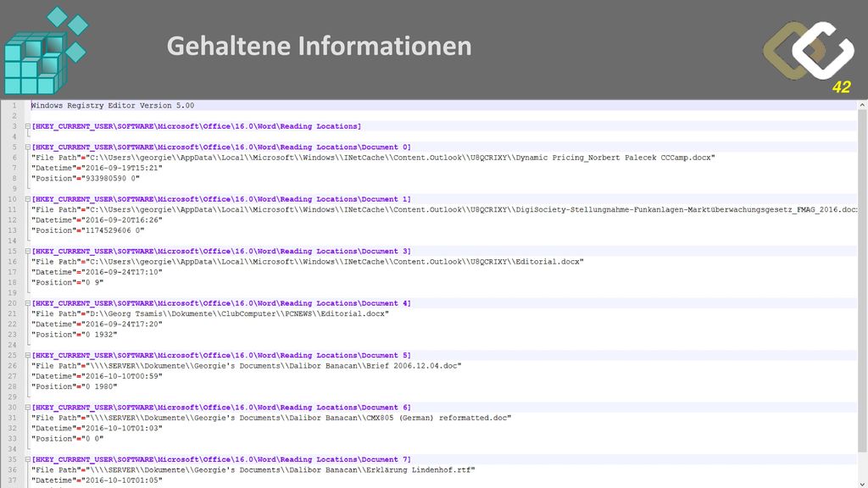Click the Erklärung Lindenhof.rtf file path line
This screenshot has width=868, height=488.
[x=253, y=469]
